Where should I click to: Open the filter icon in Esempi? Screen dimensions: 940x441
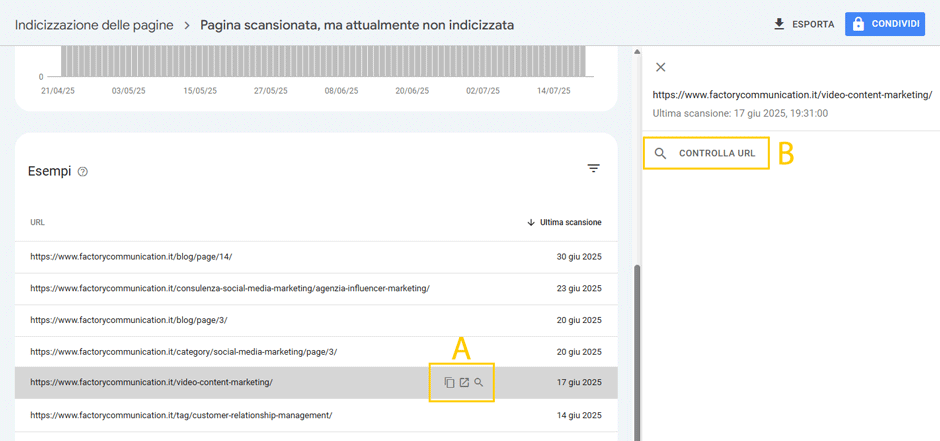click(x=593, y=168)
